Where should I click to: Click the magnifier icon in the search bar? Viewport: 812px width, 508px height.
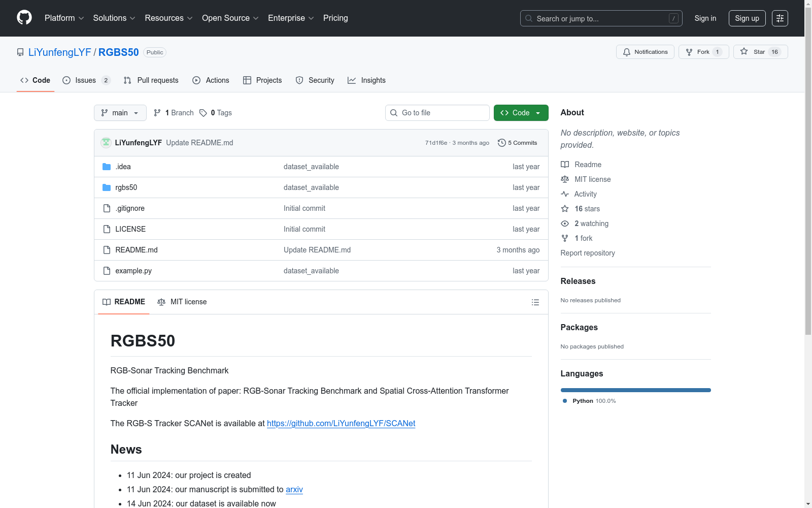tap(529, 18)
